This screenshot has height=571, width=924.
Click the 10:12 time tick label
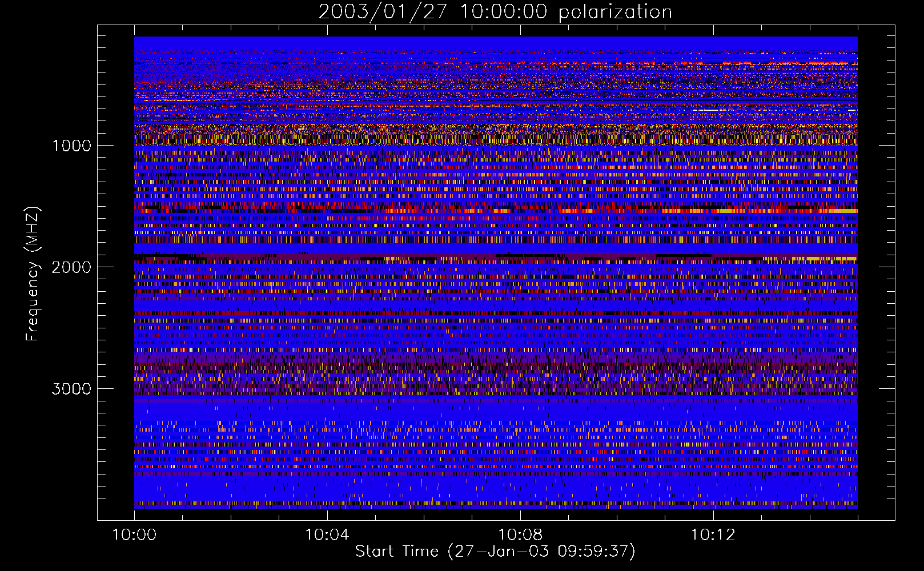tap(713, 535)
